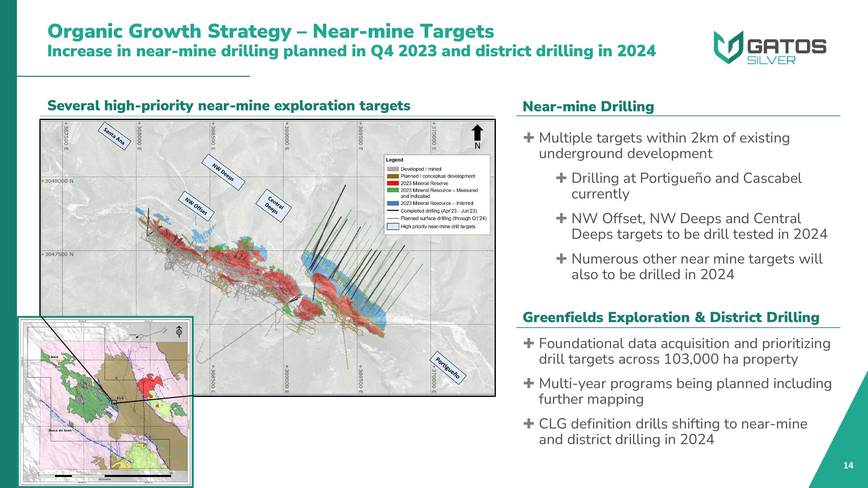Click the CLG location box on inset map

114,402
